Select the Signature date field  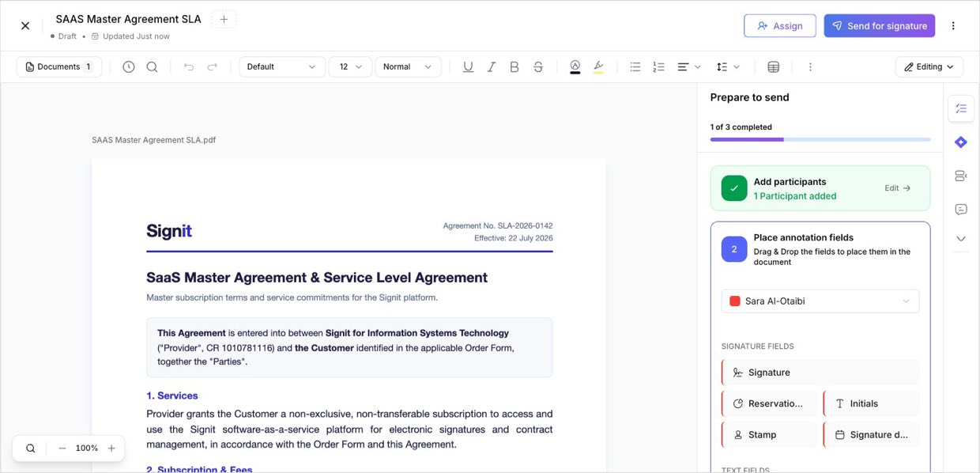871,435
